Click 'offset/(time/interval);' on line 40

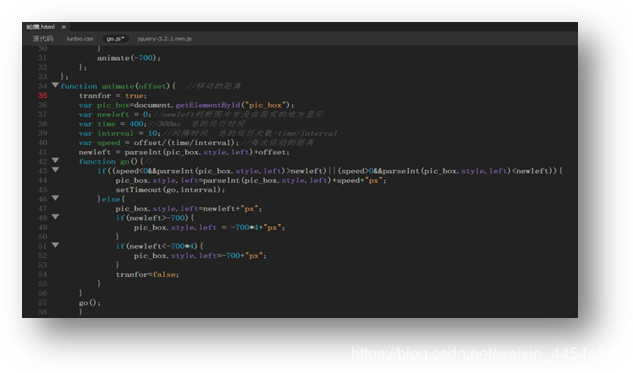click(187, 143)
